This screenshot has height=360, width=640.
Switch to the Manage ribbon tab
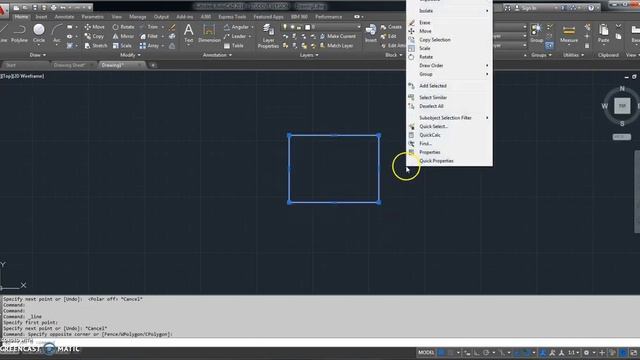point(138,17)
